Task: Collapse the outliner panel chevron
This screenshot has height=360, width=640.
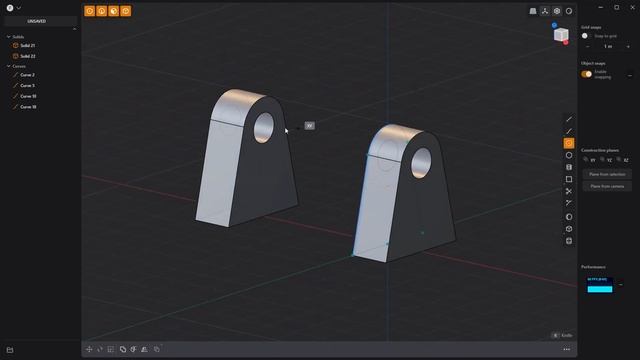Action: [74, 29]
